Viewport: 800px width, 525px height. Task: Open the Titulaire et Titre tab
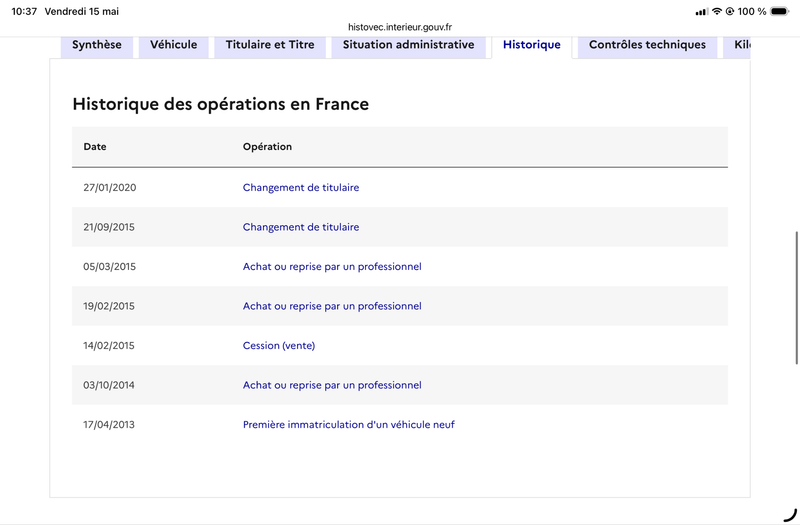click(x=270, y=45)
